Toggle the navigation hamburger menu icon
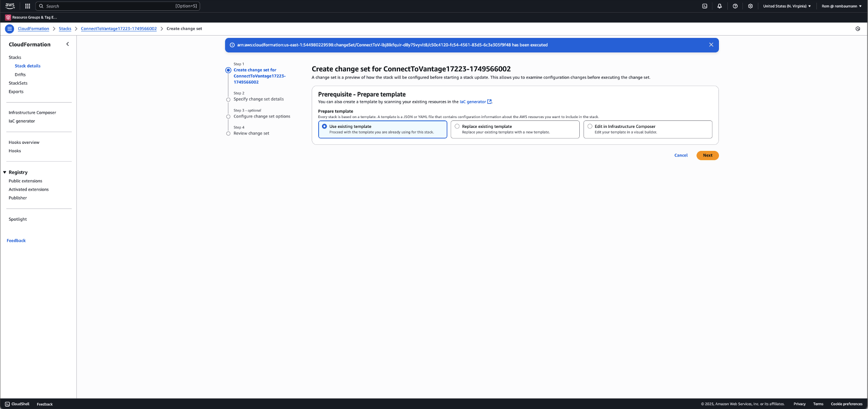This screenshot has width=868, height=409. (x=9, y=29)
